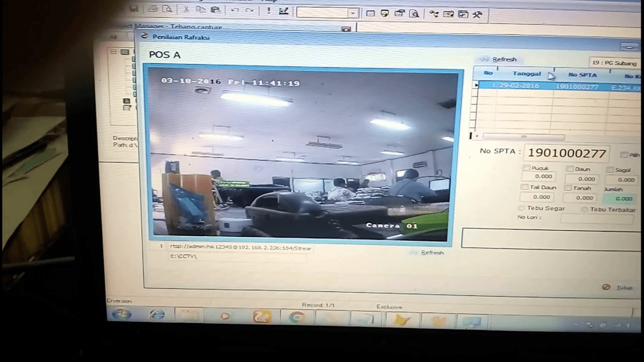
Task: Select the Tebu Terbakar radio option
Action: coord(584,210)
